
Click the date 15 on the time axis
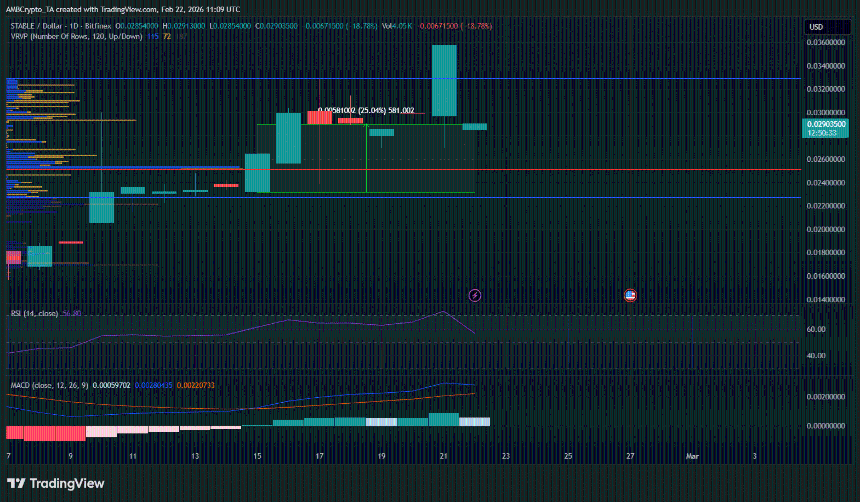257,455
